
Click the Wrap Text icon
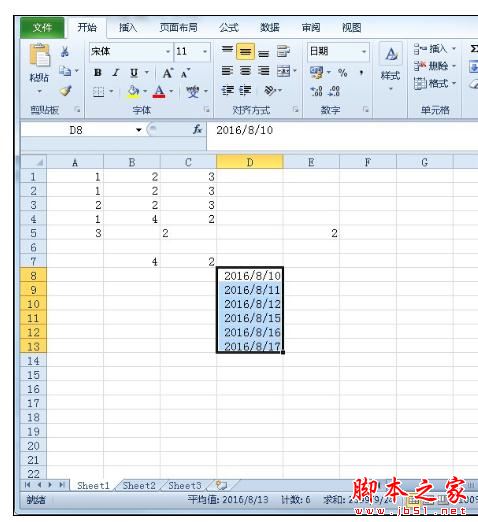[x=283, y=51]
